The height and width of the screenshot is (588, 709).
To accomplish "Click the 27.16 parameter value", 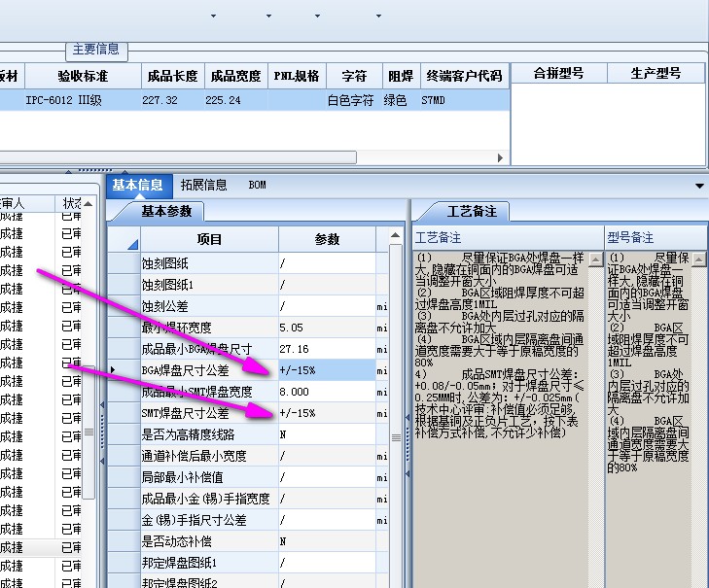I will point(327,349).
